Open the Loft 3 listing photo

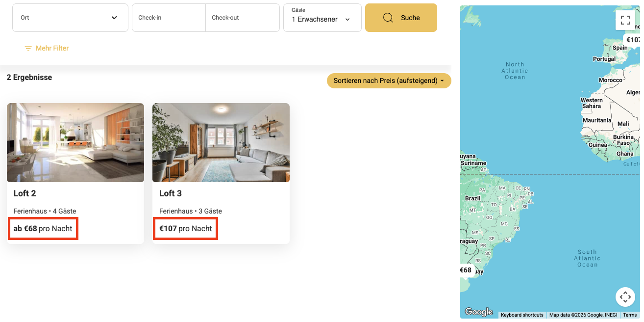pos(221,142)
